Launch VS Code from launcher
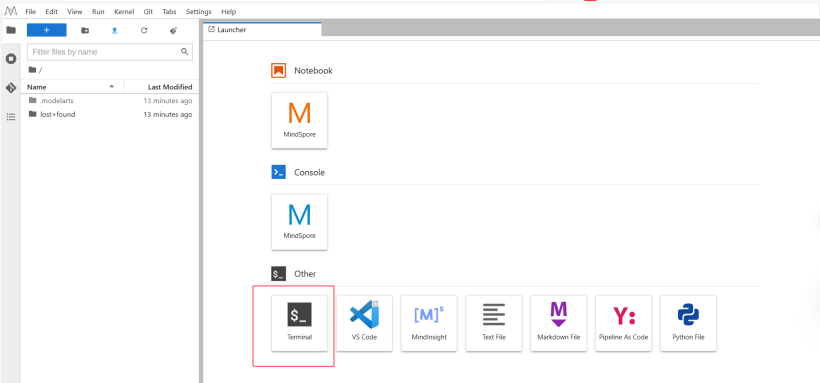This screenshot has width=820, height=383. coord(365,323)
